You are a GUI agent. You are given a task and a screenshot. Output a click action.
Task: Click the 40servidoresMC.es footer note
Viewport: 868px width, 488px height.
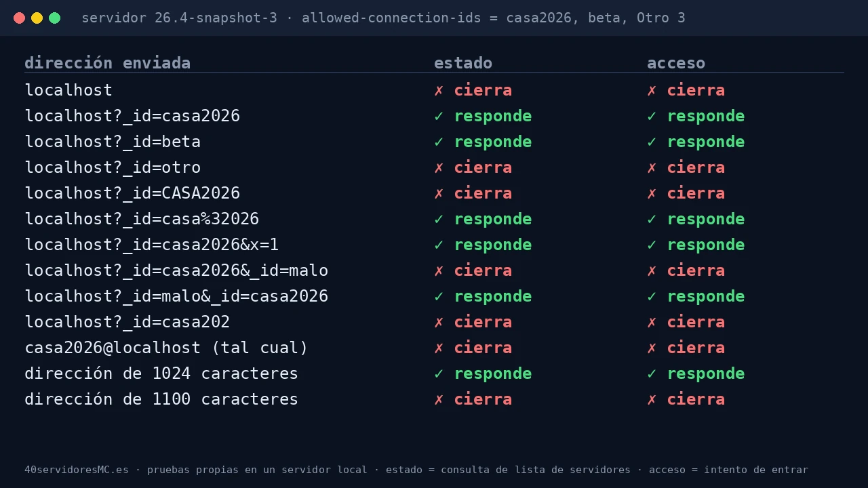point(416,470)
